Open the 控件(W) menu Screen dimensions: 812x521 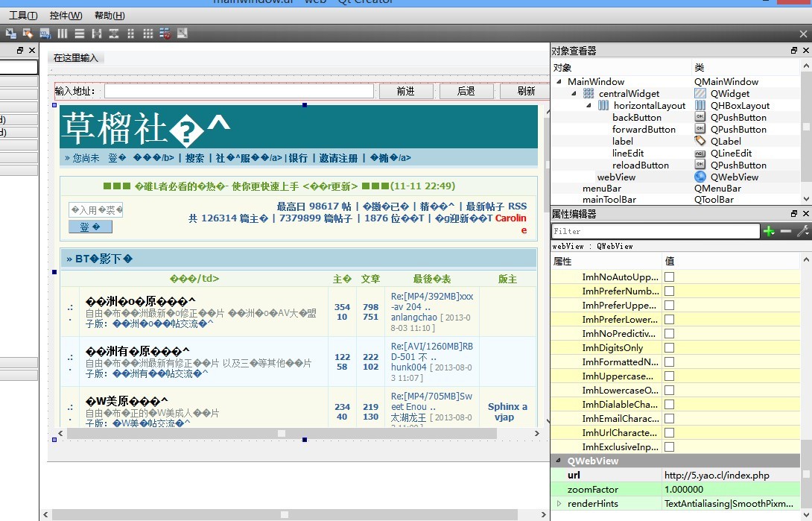[x=66, y=16]
